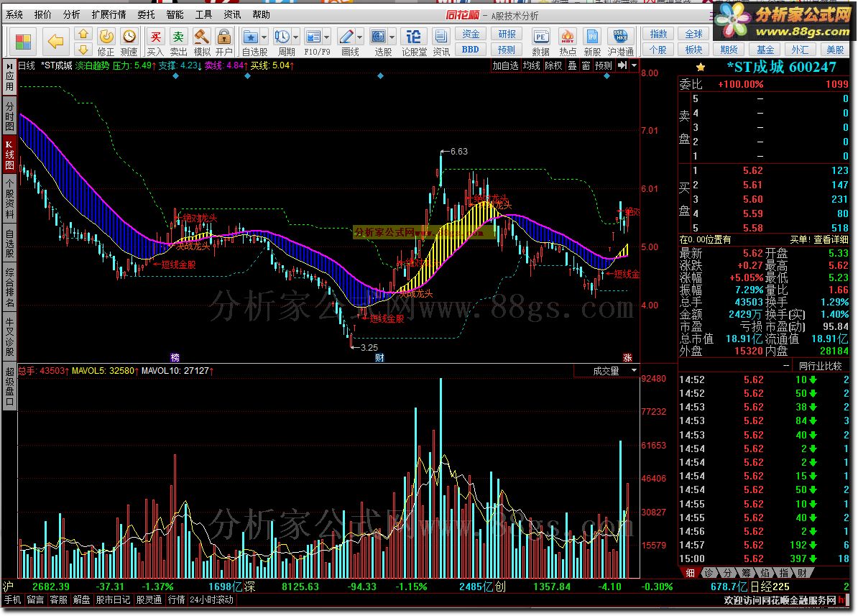The height and width of the screenshot is (616, 858).
Task: Click the 期货 button
Action: pos(729,50)
